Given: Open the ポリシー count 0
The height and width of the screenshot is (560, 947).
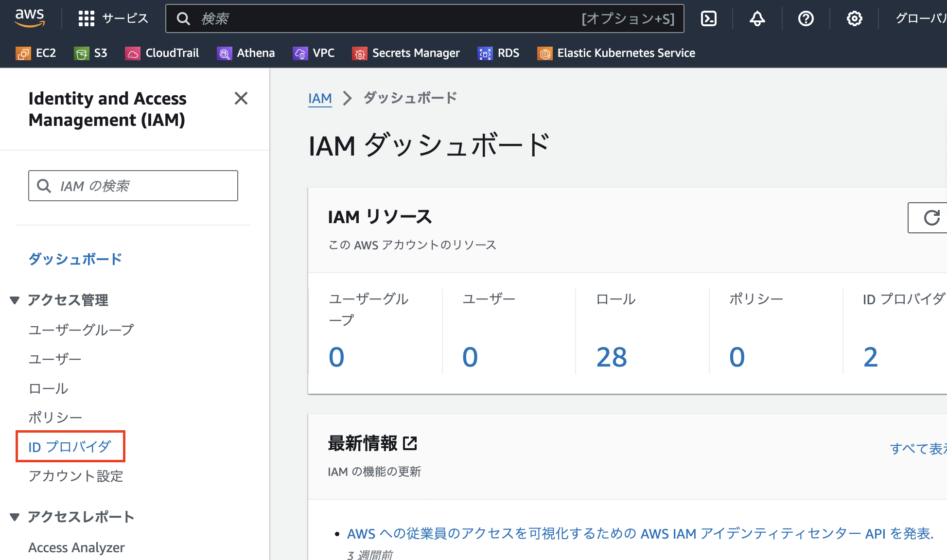Looking at the screenshot, I should [737, 357].
